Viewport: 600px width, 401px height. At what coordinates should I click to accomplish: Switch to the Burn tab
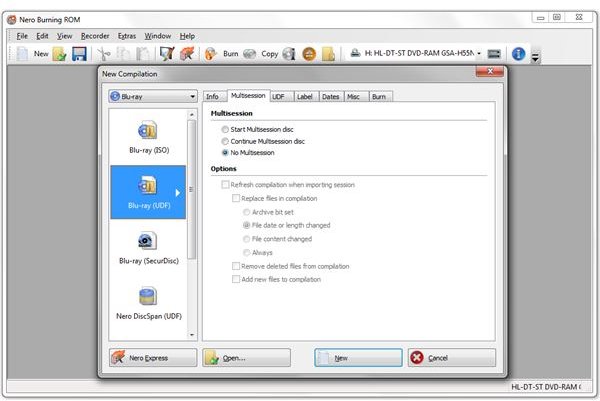[x=381, y=96]
